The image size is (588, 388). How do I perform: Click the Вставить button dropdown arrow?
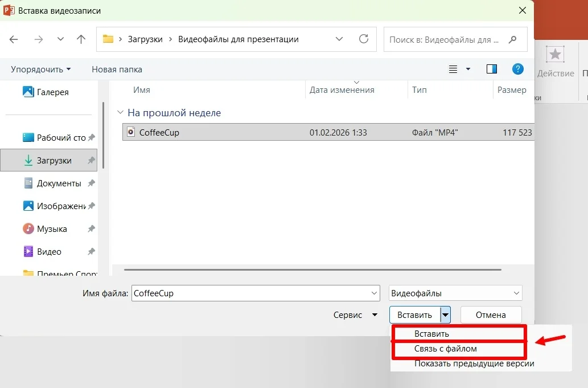click(446, 315)
